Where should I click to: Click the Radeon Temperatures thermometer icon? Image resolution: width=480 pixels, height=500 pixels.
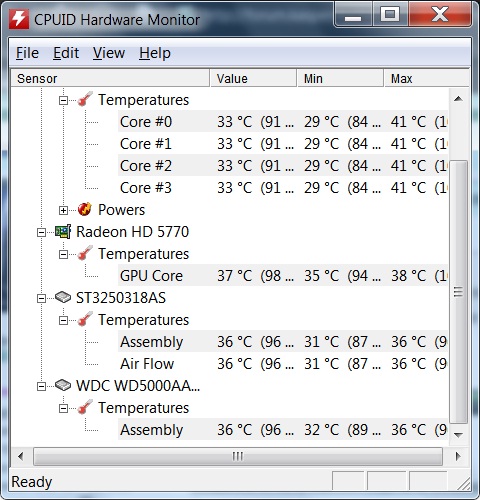85,253
